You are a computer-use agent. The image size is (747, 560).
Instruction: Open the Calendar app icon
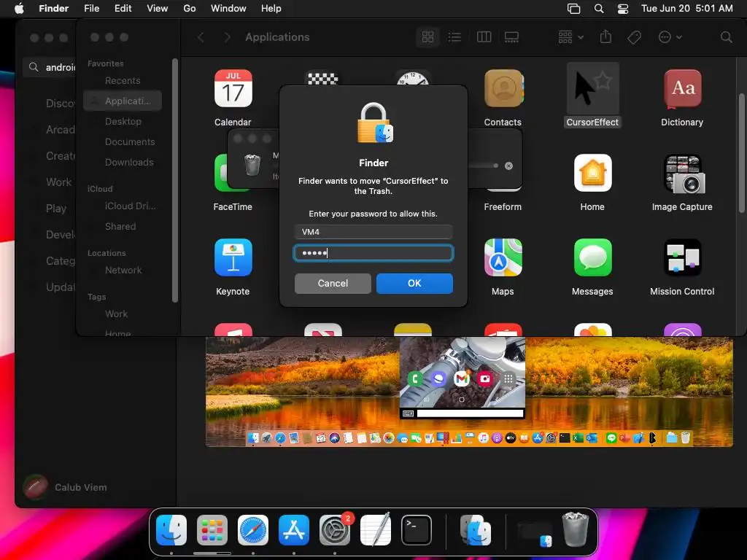(x=233, y=88)
